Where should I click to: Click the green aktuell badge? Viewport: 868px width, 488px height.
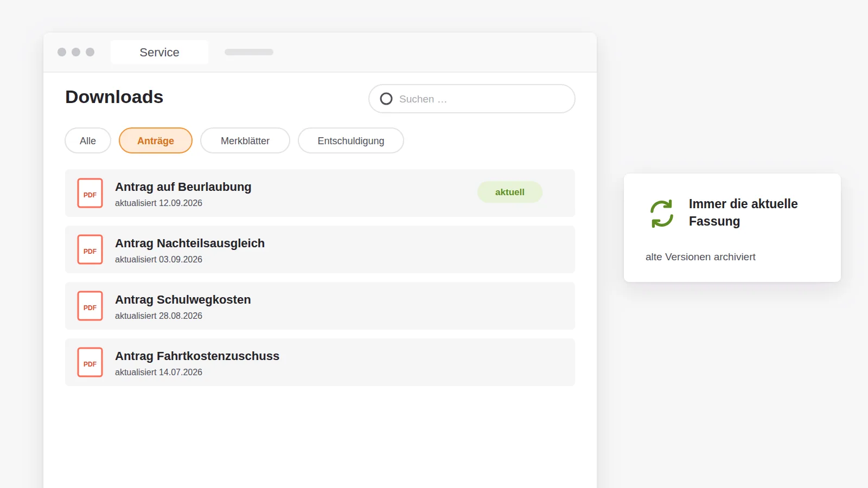[x=510, y=192]
